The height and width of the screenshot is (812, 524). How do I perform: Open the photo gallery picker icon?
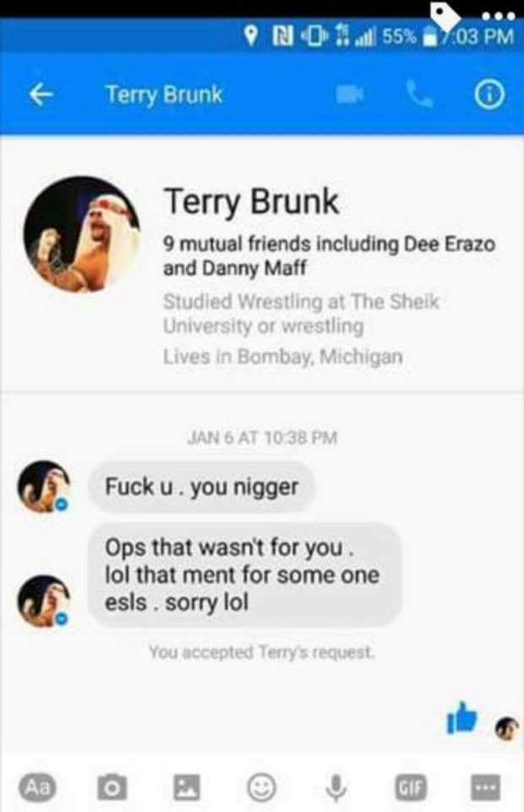pyautogui.click(x=186, y=787)
